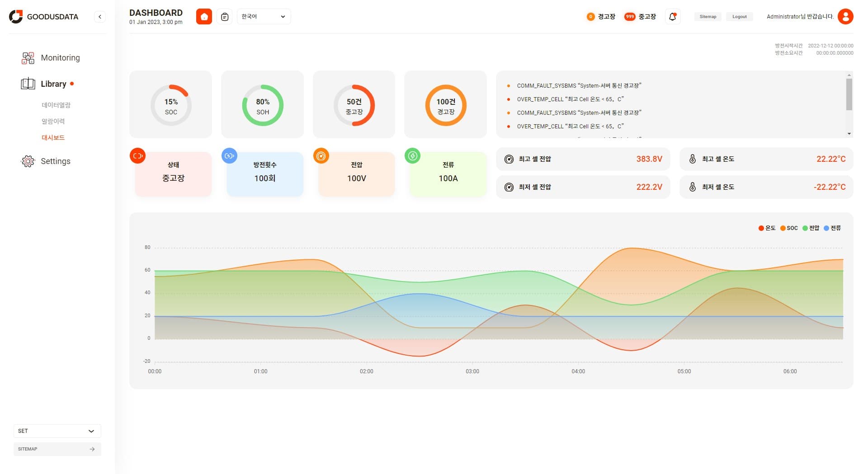Toggle the 전류 series in chart legend

832,228
